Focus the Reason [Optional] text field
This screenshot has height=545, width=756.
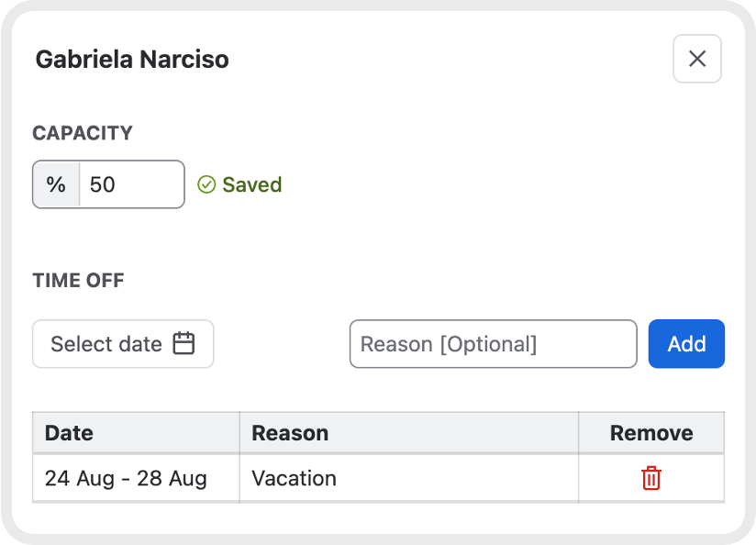pos(494,344)
